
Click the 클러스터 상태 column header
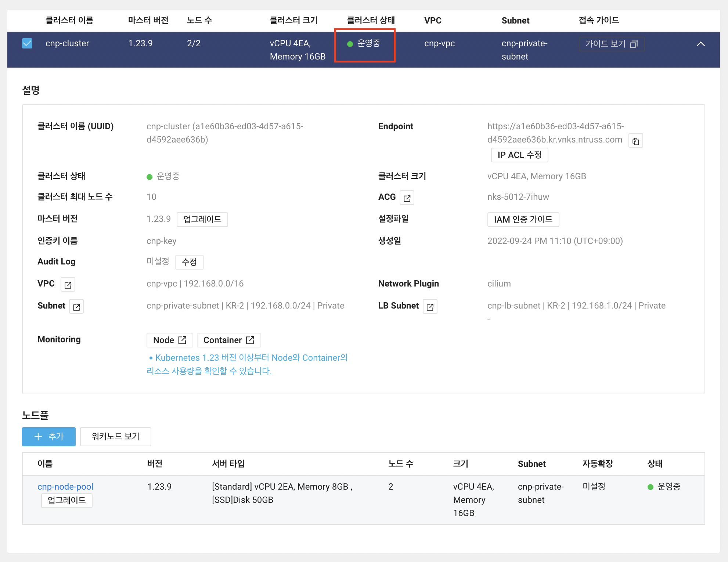click(371, 21)
